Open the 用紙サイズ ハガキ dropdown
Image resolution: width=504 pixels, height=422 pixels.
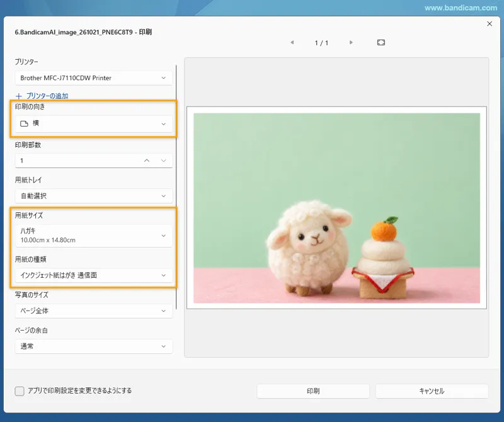point(93,236)
